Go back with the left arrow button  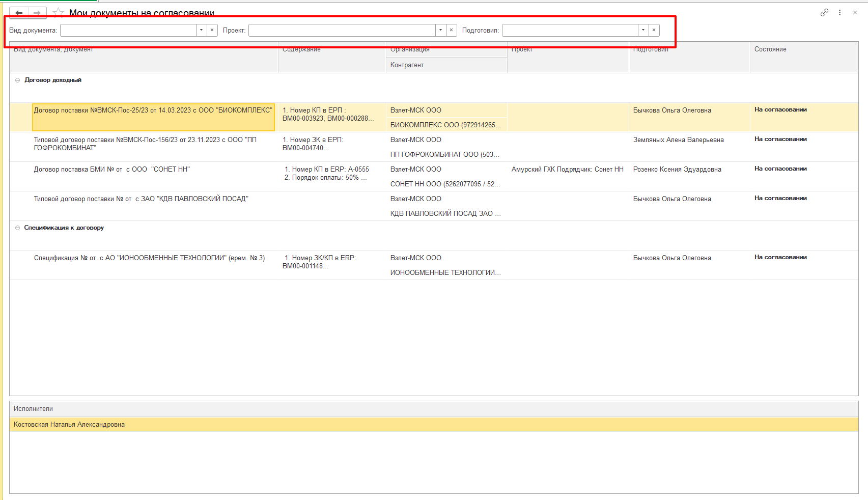point(19,13)
